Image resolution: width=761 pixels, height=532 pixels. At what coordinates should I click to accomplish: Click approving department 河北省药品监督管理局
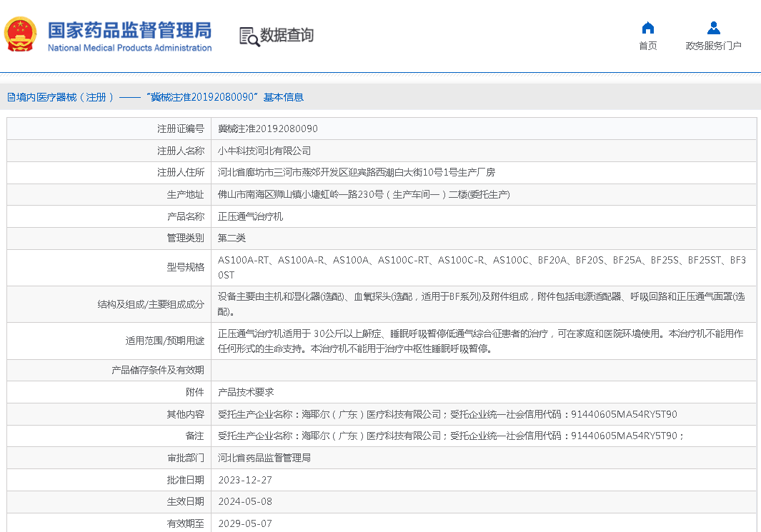264,458
